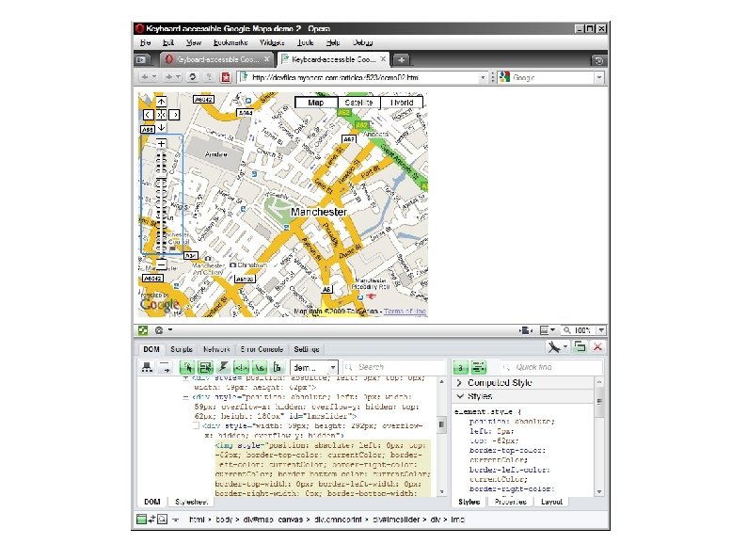Viewport: 747px width, 560px height.
Task: Focus the DOM Search field
Action: point(394,367)
